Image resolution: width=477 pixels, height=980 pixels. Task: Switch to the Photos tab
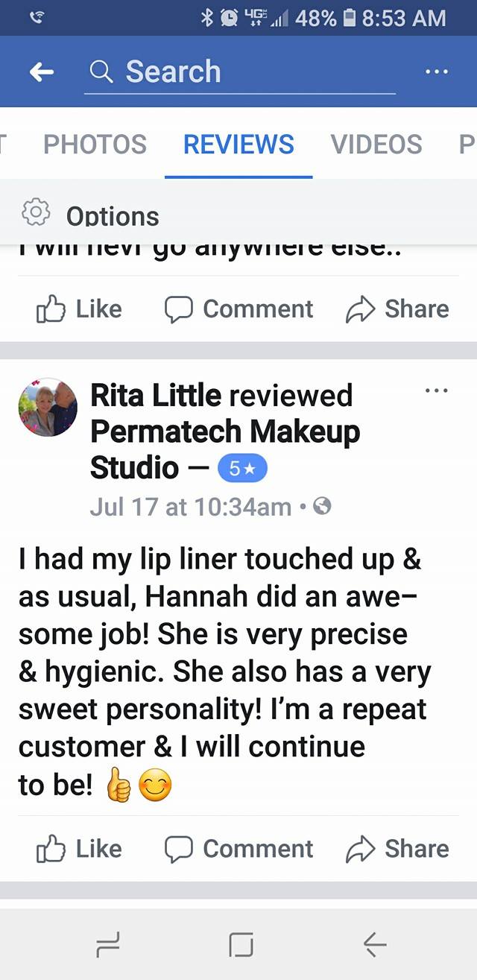click(95, 144)
